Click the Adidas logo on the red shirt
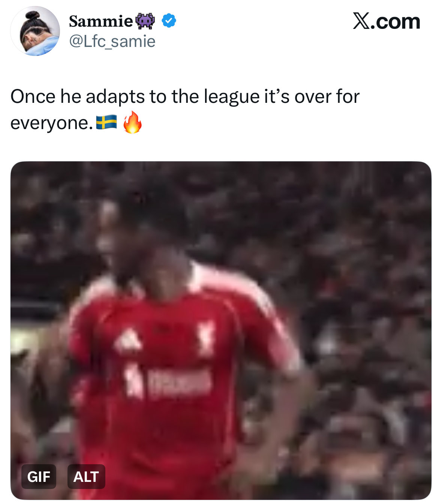The image size is (442, 504). coord(129,339)
